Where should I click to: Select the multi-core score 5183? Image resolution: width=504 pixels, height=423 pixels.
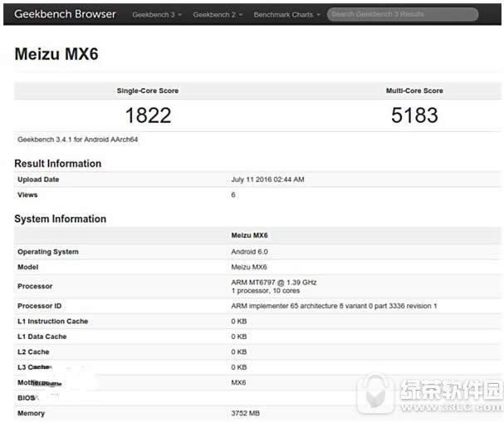(414, 116)
